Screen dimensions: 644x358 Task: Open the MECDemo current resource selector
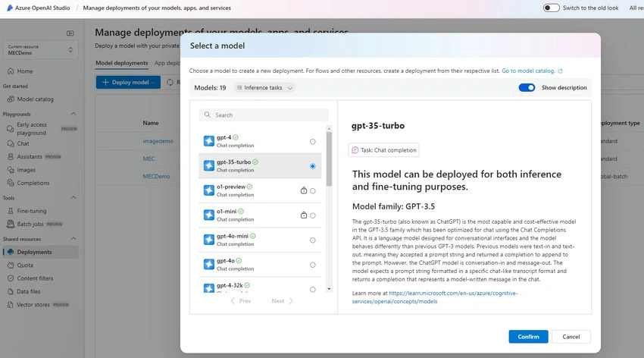pyautogui.click(x=40, y=50)
